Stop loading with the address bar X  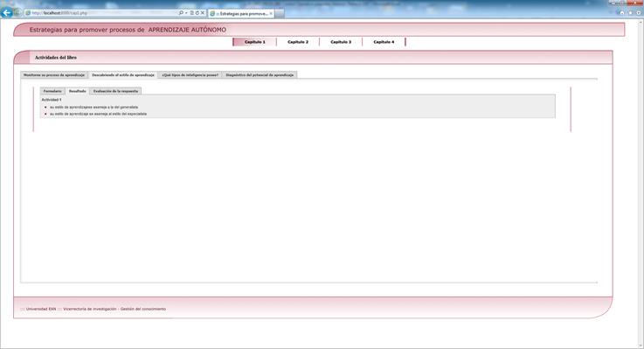[x=203, y=13]
